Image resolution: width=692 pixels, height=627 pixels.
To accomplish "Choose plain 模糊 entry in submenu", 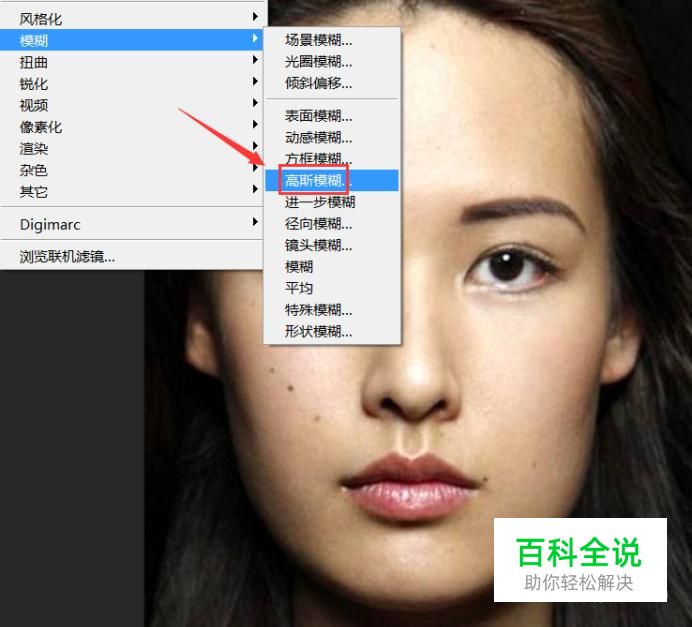I will 332,267.
